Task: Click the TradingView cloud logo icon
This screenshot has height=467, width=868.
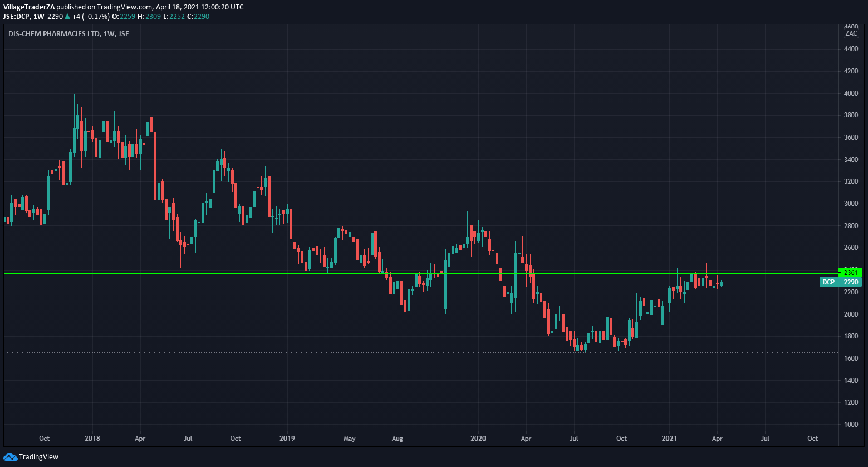Action: [10, 457]
